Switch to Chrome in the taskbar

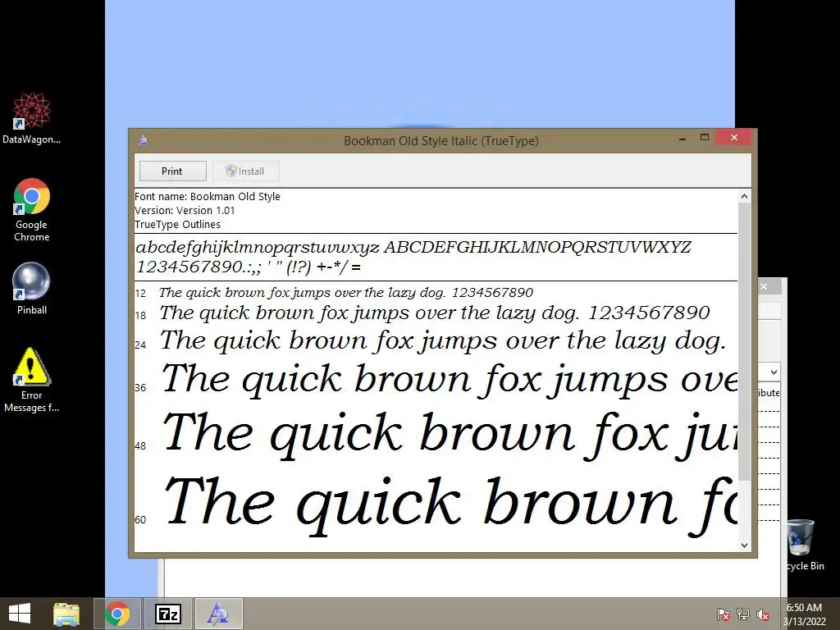(117, 614)
